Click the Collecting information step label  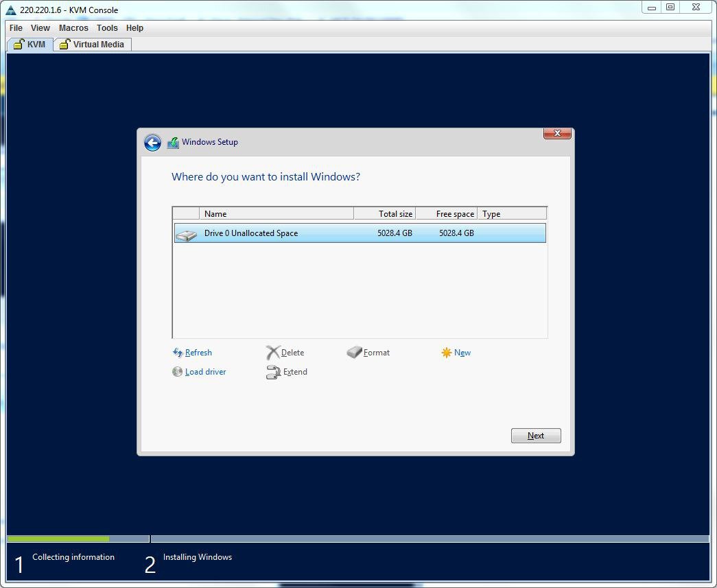coord(73,557)
